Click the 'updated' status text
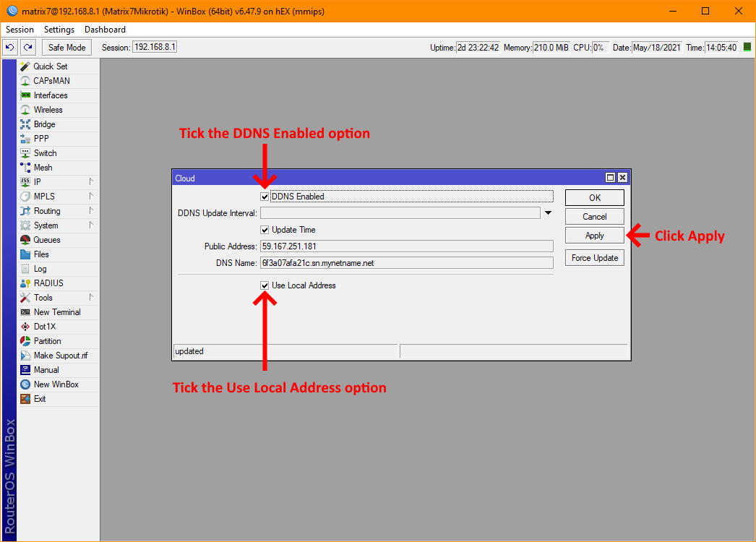Screen dimensions: 756x542 click(189, 351)
